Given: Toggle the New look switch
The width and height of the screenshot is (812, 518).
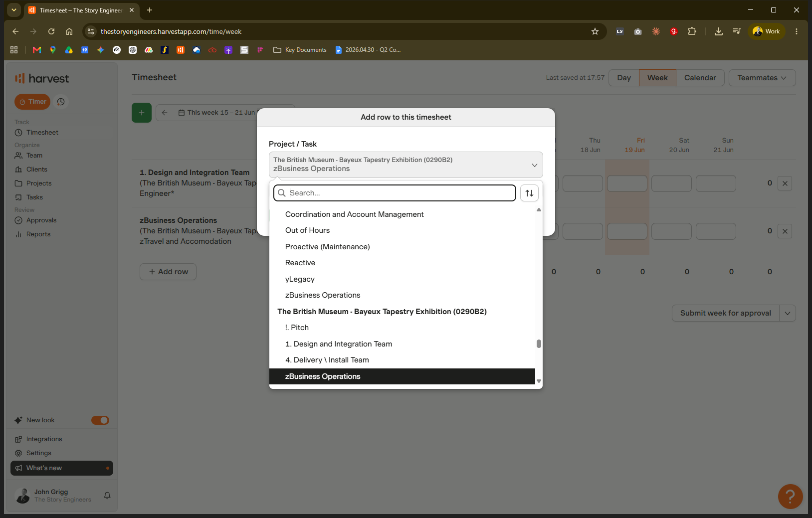Looking at the screenshot, I should (100, 420).
